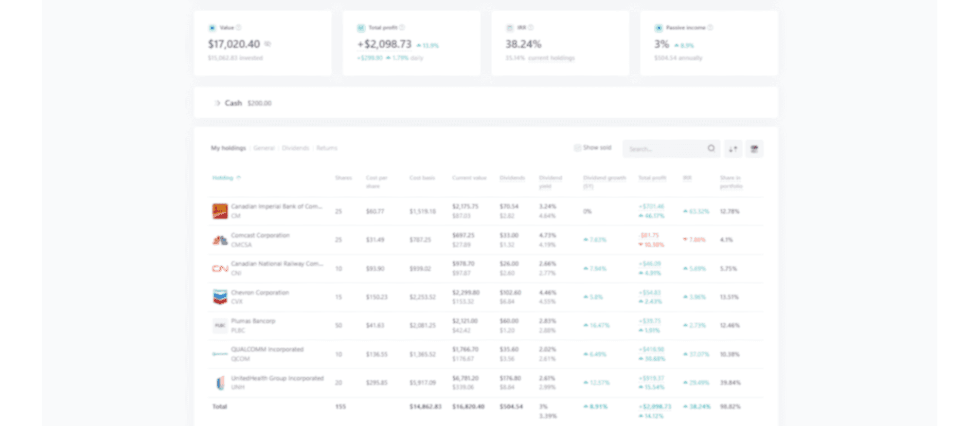Click the CMCSA ticker symbol
The image size is (980, 426).
(241, 245)
